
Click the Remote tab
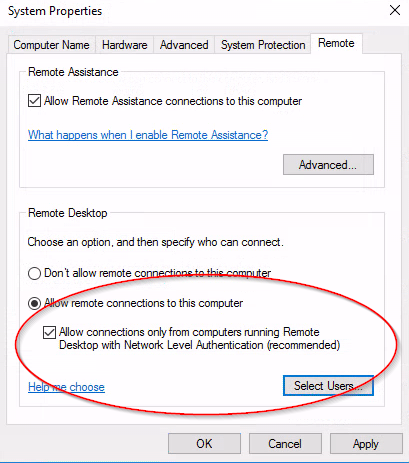(x=336, y=43)
